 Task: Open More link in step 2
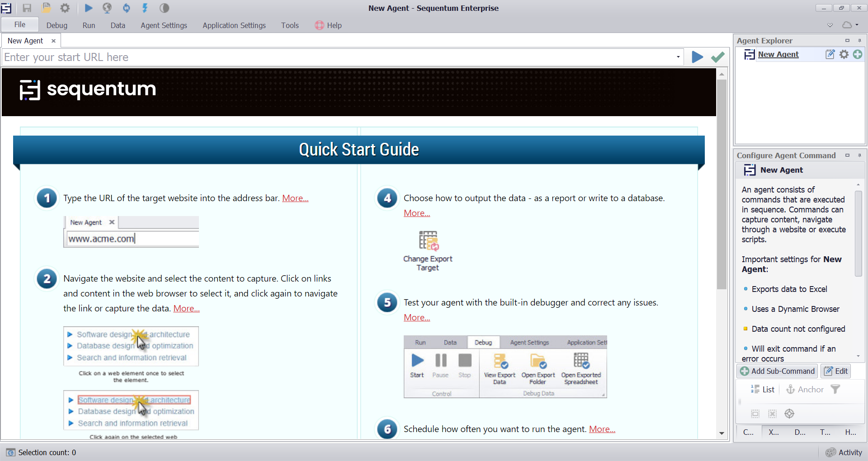(187, 308)
